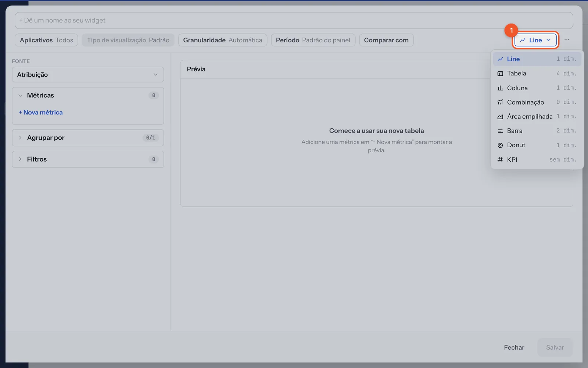Choose Tabela chart type

(x=537, y=73)
